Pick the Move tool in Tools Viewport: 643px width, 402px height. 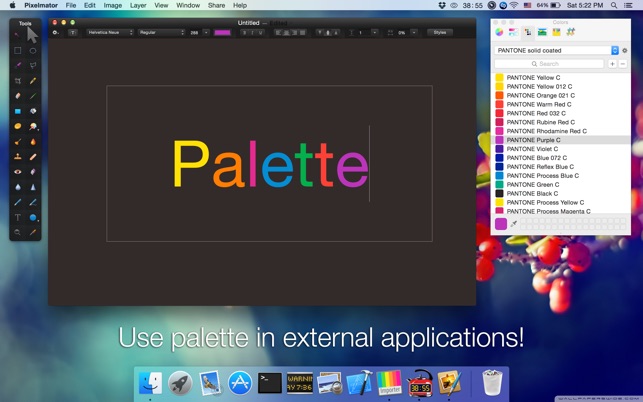(17, 35)
